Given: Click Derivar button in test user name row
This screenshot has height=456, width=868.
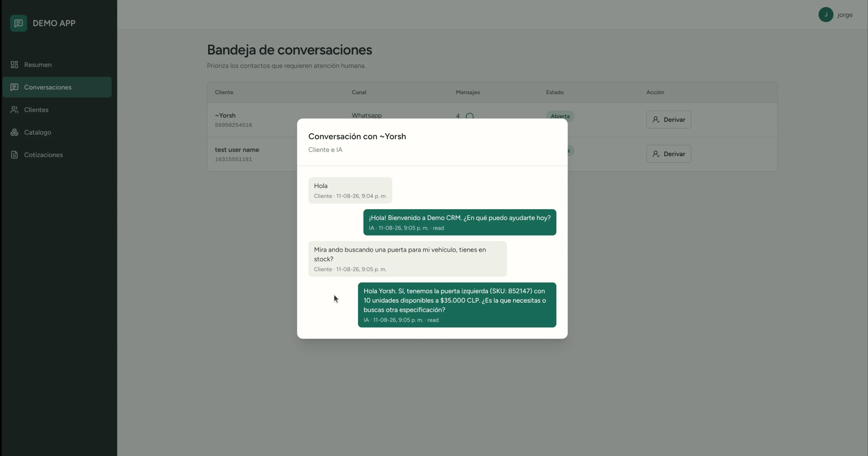Looking at the screenshot, I should tap(668, 154).
